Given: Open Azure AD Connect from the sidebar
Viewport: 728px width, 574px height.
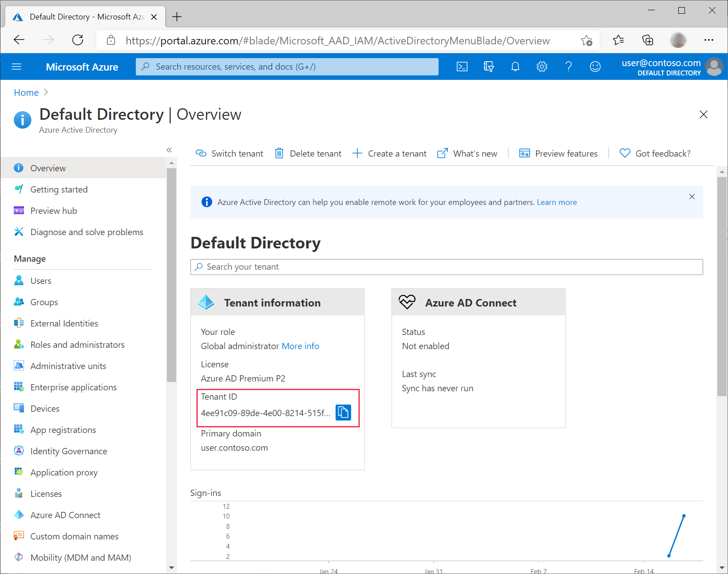Looking at the screenshot, I should 65,515.
